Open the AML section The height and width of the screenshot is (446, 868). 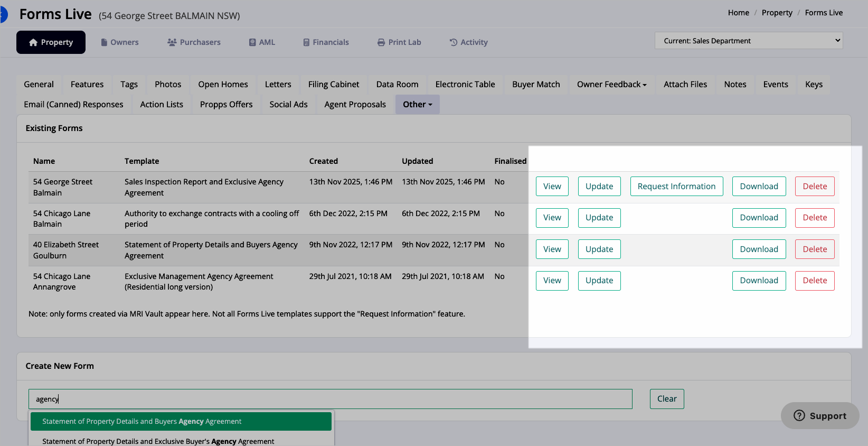[x=262, y=42]
